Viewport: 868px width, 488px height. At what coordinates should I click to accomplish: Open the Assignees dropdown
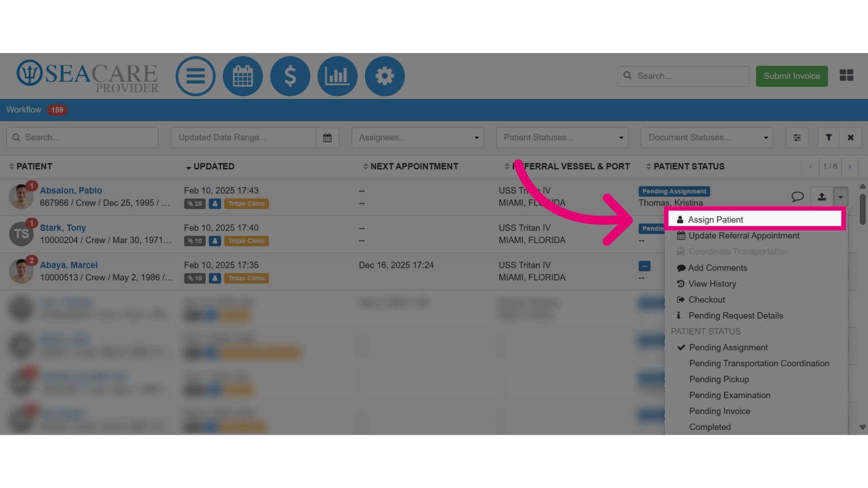[x=418, y=137]
